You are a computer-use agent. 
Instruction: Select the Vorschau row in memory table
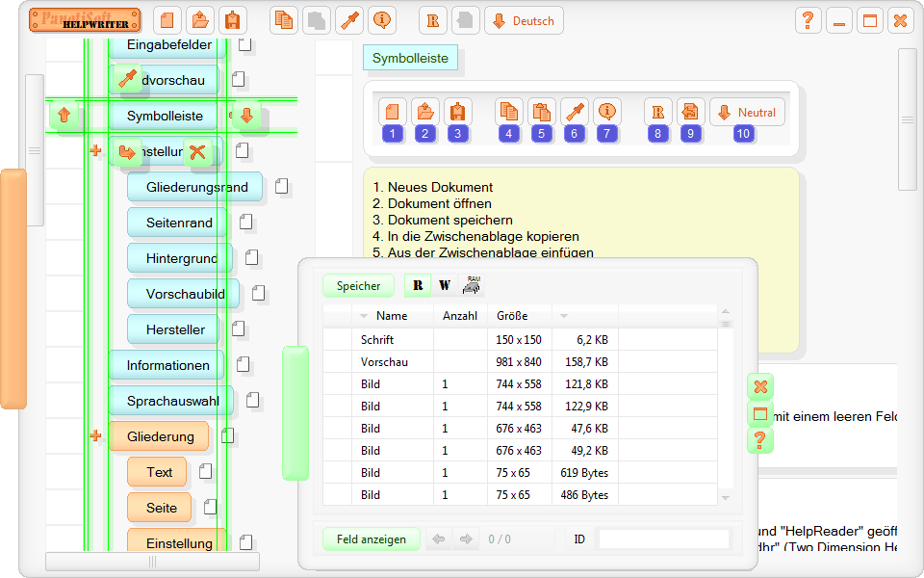383,362
